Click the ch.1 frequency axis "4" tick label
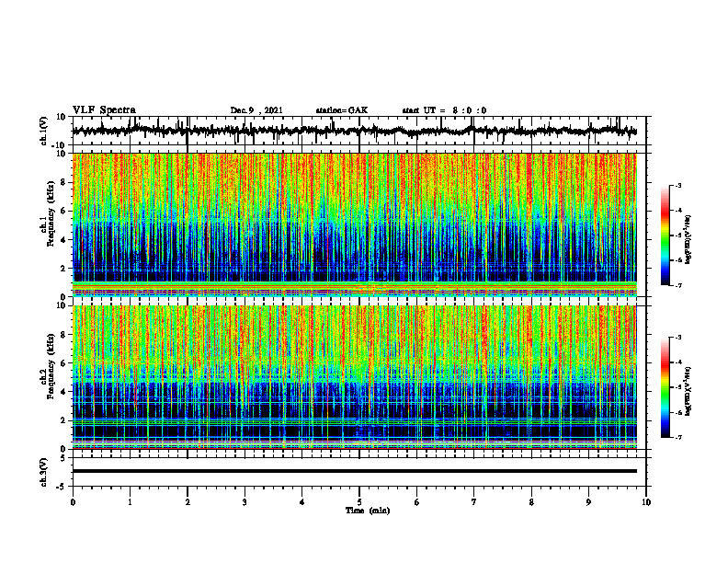This screenshot has height=563, width=728. coord(64,240)
